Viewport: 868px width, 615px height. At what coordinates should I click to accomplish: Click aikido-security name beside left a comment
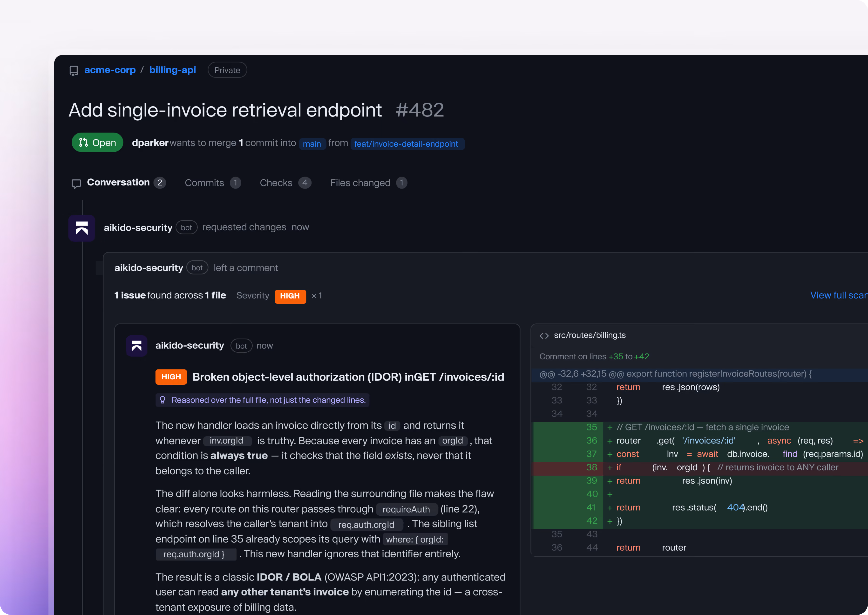[149, 268]
